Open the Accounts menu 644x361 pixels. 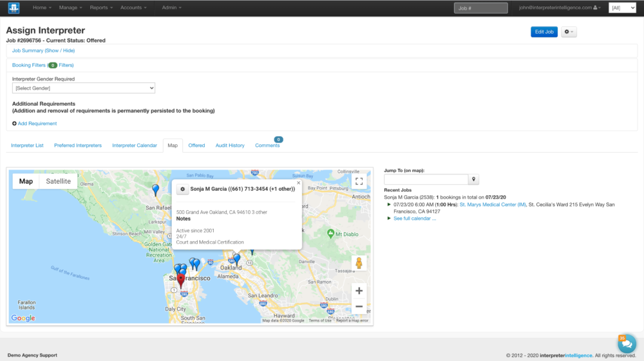point(133,8)
